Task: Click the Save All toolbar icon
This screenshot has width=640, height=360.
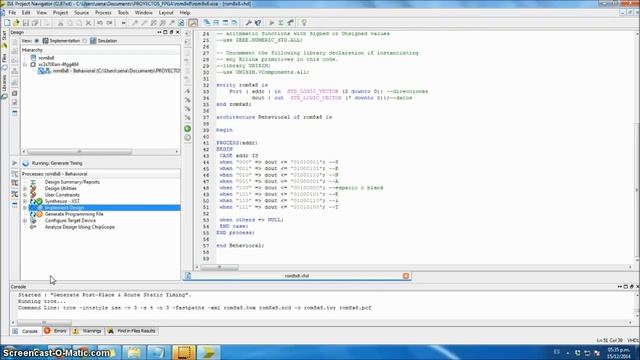Action: (x=35, y=23)
